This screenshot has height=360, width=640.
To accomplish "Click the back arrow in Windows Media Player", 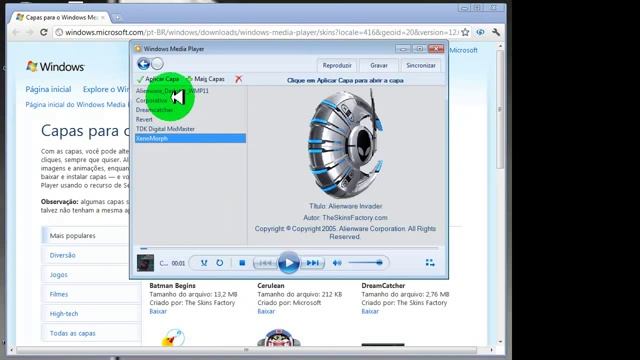I will [x=143, y=64].
